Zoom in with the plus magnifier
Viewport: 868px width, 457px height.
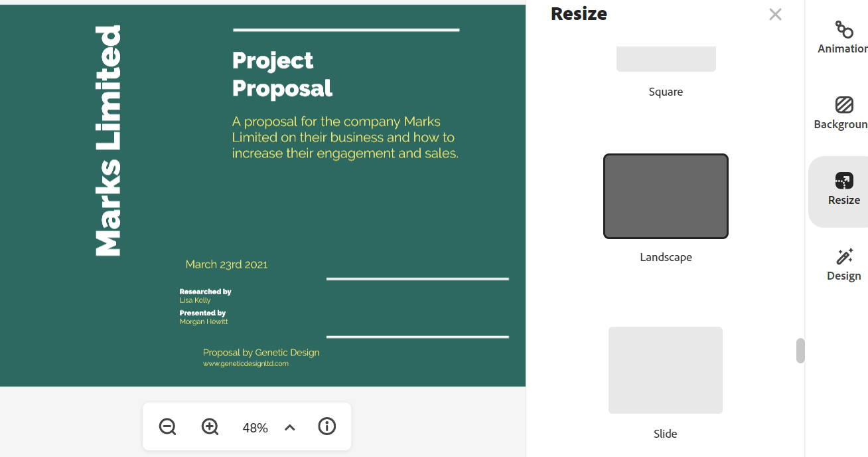click(210, 427)
